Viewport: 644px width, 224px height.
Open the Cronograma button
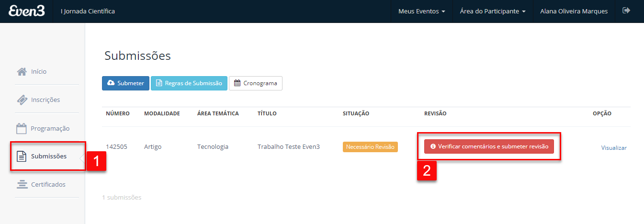[256, 83]
